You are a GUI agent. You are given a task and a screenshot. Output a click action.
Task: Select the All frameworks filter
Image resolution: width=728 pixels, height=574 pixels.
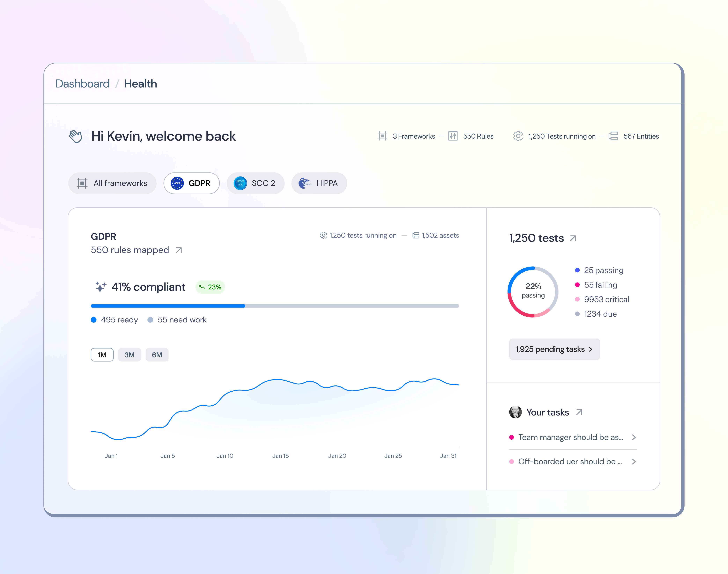tap(112, 183)
